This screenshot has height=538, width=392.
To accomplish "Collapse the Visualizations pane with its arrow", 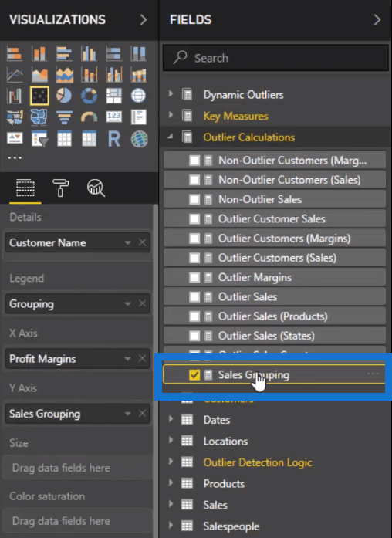I will click(144, 20).
